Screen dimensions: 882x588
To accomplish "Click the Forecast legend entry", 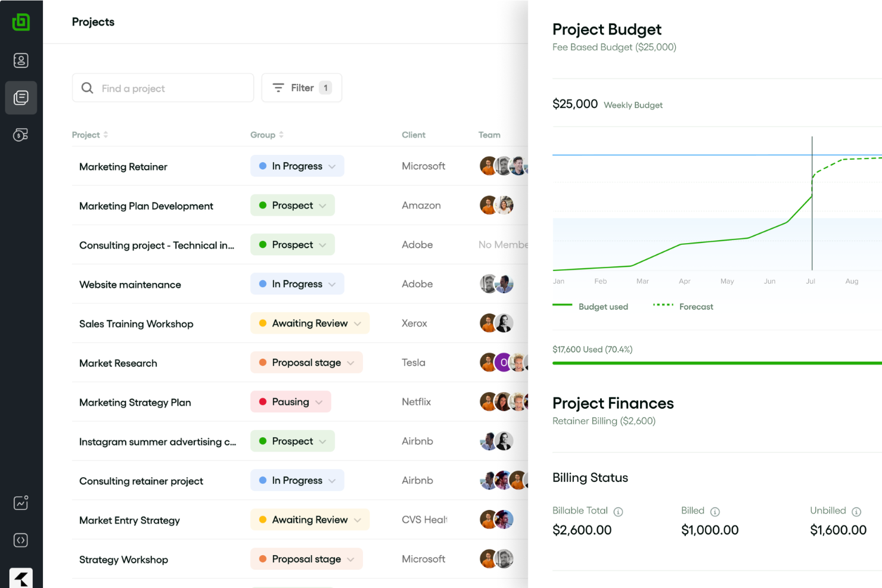I will (x=683, y=307).
